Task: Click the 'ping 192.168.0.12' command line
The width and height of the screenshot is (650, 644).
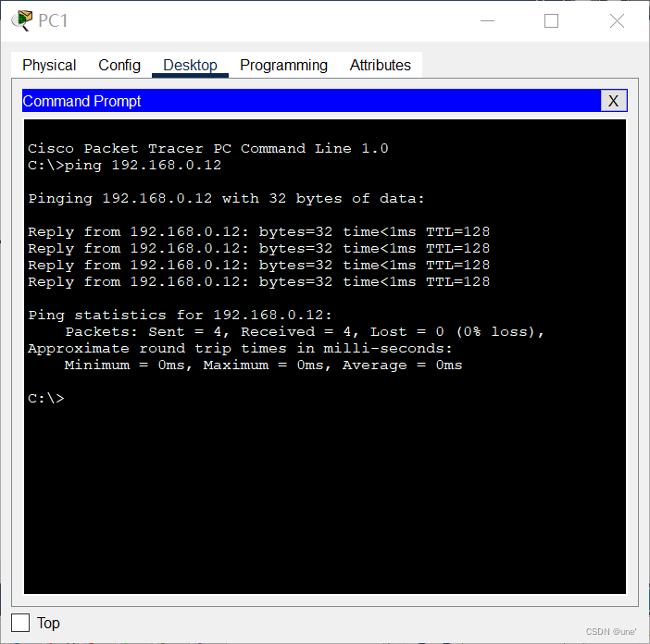Action: [124, 166]
